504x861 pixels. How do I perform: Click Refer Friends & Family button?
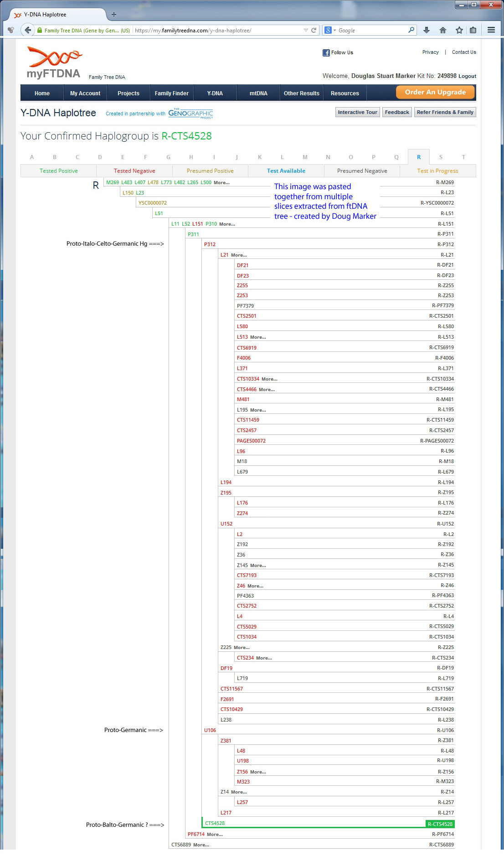[x=445, y=112]
